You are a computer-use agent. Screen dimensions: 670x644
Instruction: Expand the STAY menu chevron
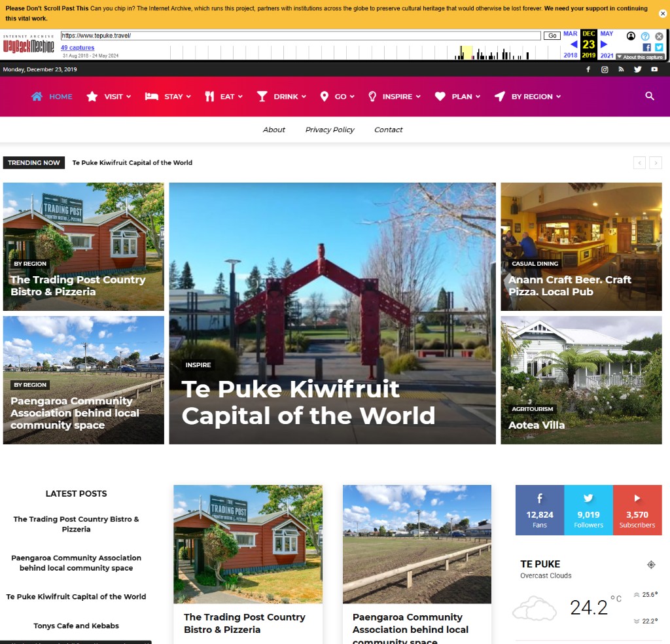188,97
